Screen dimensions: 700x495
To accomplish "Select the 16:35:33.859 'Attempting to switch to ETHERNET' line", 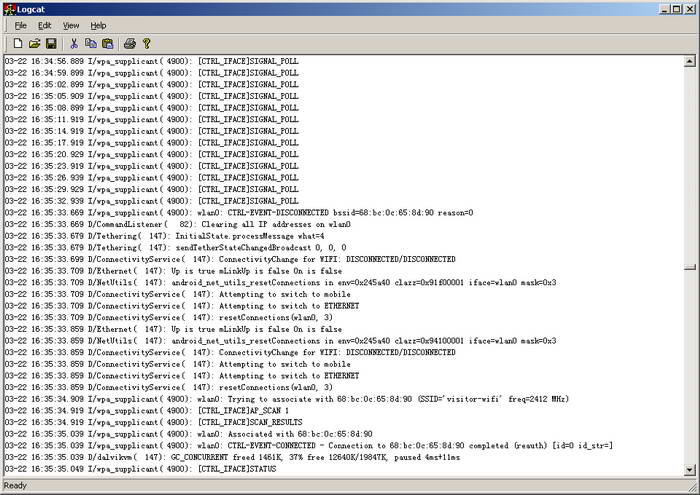I will (182, 376).
